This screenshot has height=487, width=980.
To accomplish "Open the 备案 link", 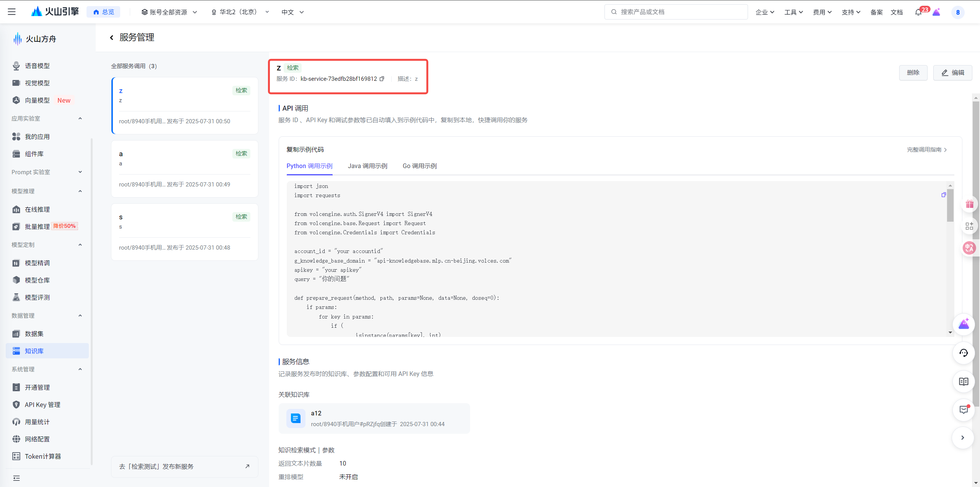I will coord(876,12).
